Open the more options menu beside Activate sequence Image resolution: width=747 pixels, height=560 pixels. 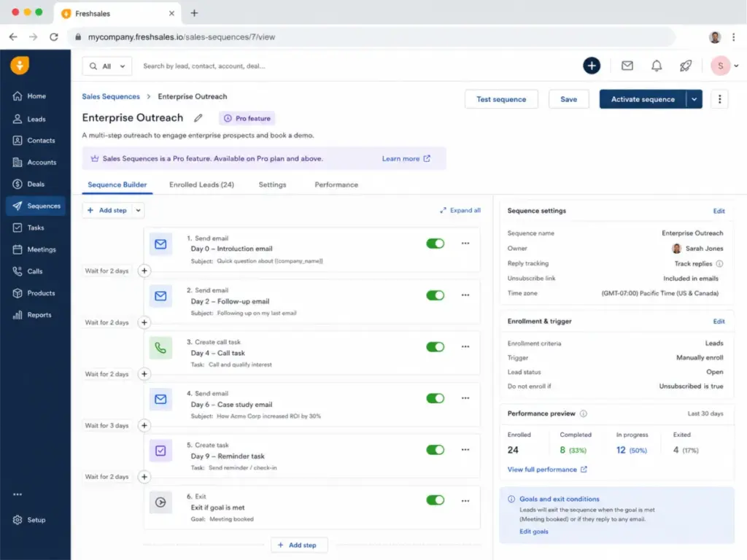(x=719, y=99)
